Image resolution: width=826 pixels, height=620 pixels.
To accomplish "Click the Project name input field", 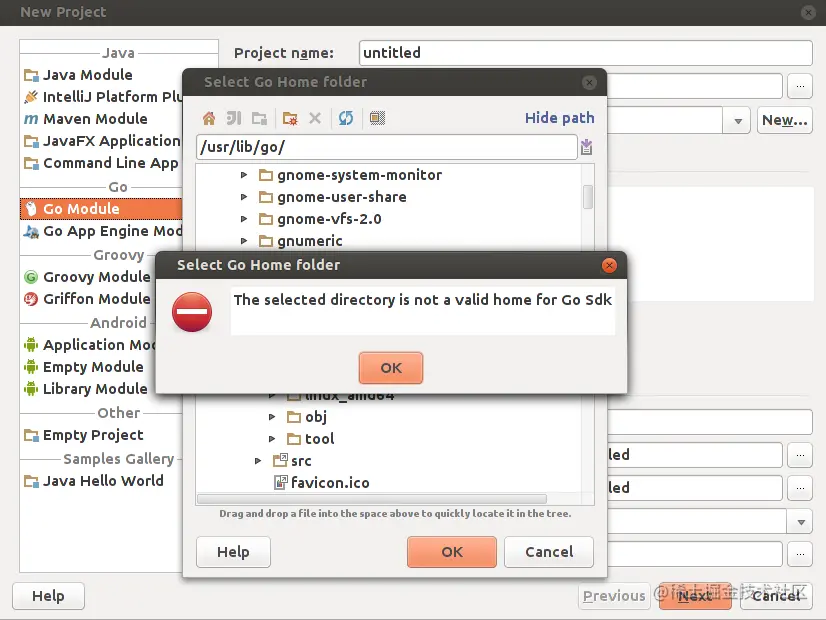I will (x=586, y=53).
